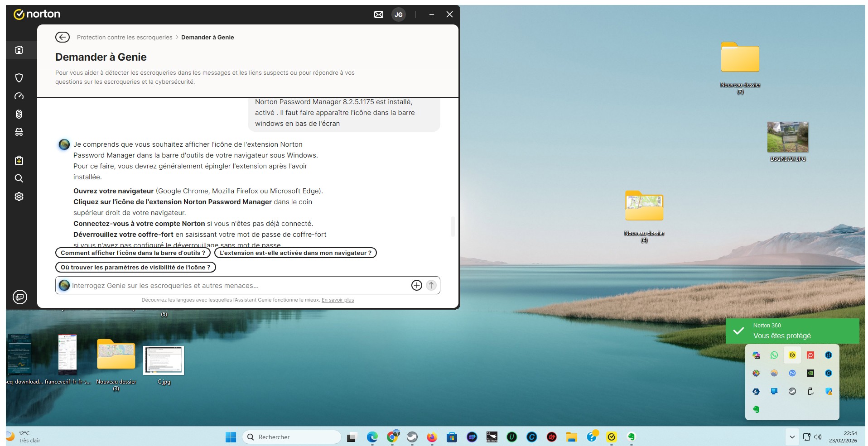Open the chat assistant bubble icon
Image resolution: width=868 pixels, height=446 pixels.
click(x=19, y=297)
